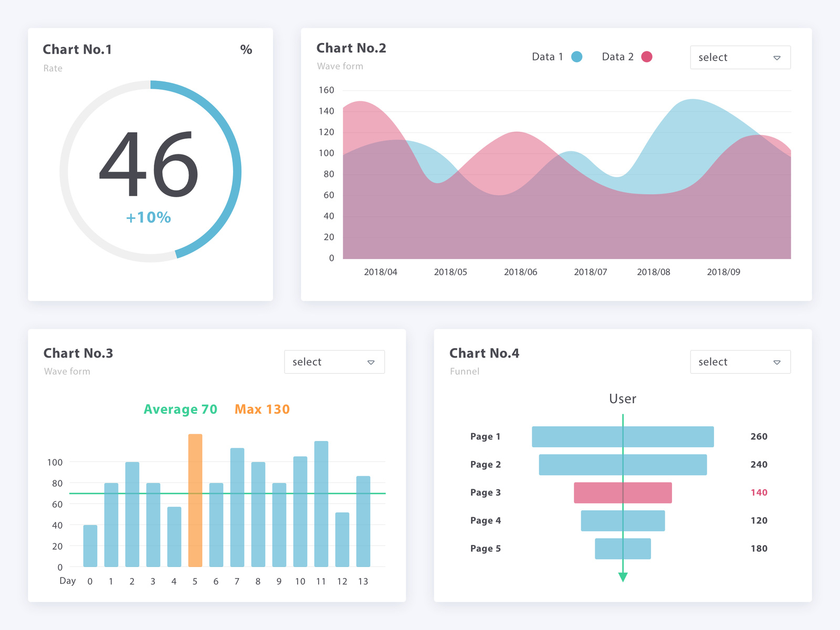Screen dimensions: 840x630
Task: Click the dropdown chevron on Chart No.2
Action: [x=778, y=57]
